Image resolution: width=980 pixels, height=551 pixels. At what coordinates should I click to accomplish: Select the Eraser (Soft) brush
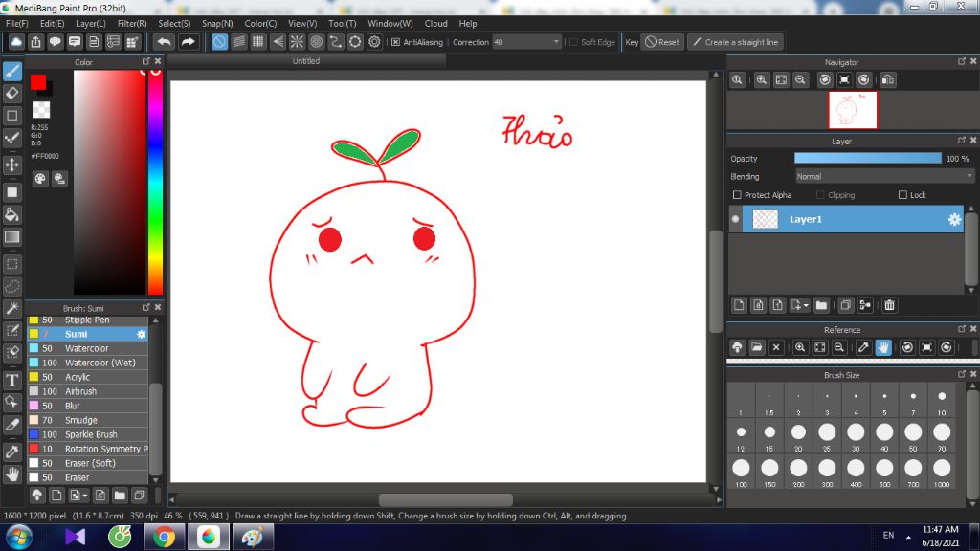(87, 464)
